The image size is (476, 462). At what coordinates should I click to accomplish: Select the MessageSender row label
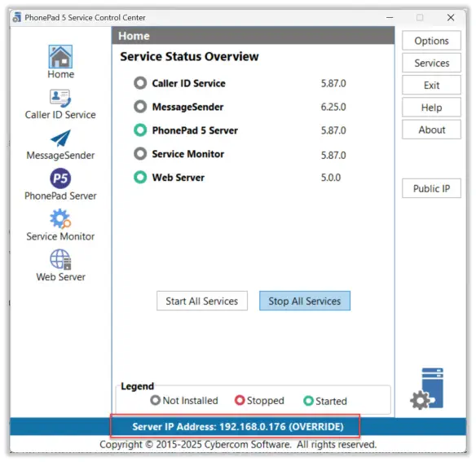tap(187, 107)
